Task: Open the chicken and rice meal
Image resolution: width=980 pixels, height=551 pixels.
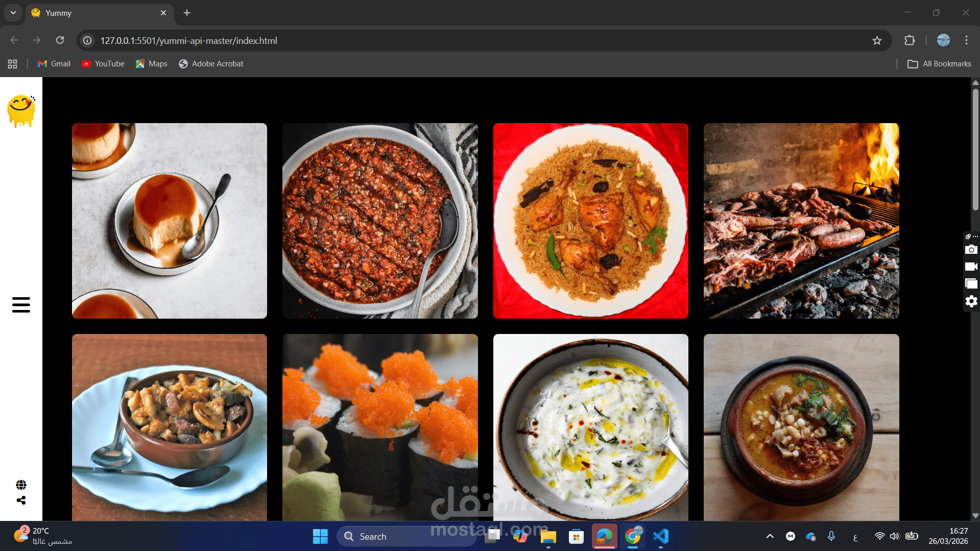Action: tap(591, 221)
